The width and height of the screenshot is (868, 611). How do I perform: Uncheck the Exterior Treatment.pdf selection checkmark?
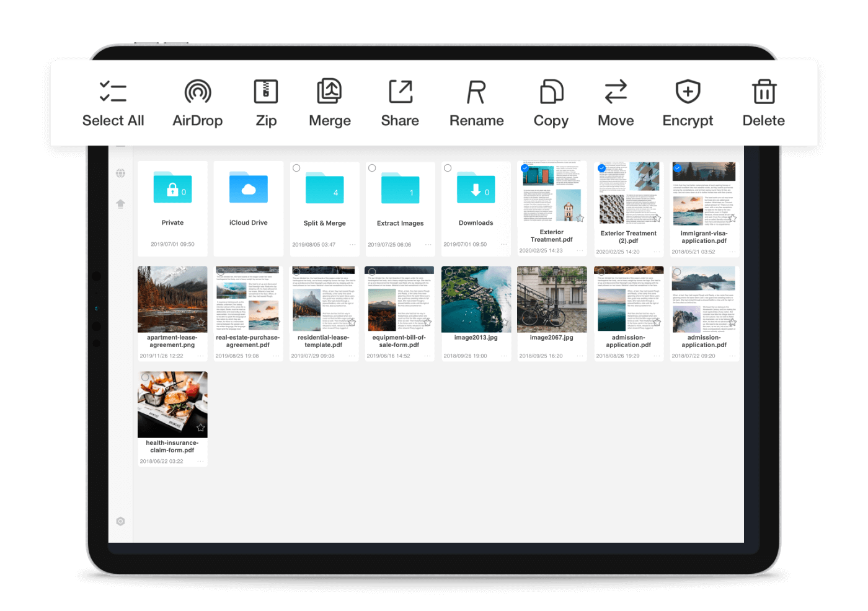tap(525, 168)
